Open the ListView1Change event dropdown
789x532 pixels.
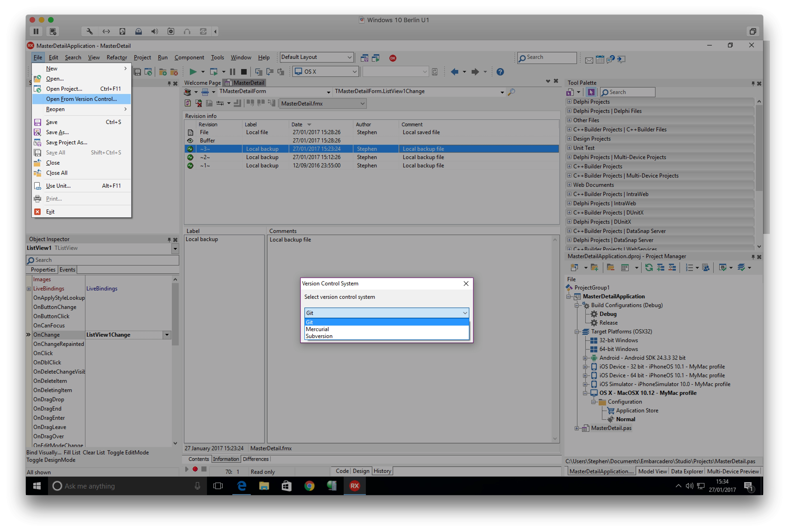coord(167,335)
